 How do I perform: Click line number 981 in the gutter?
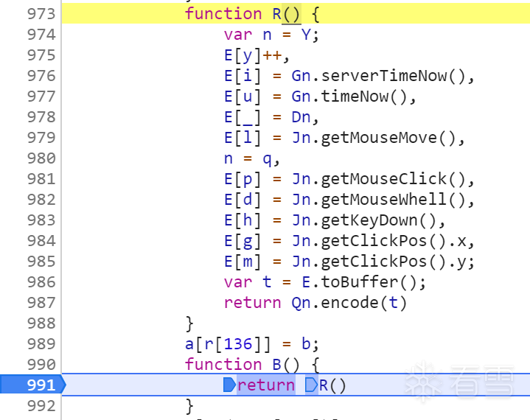(41, 179)
